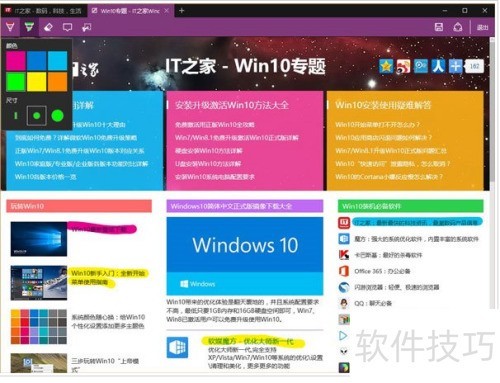Open the colorful theme tiles thumbnail
Screen dimensions: 500x383
tap(39, 327)
